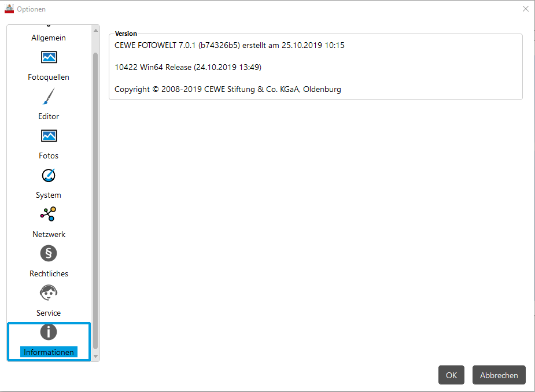Open Fotos picture icon
Screen dimensions: 535x392
[49, 136]
